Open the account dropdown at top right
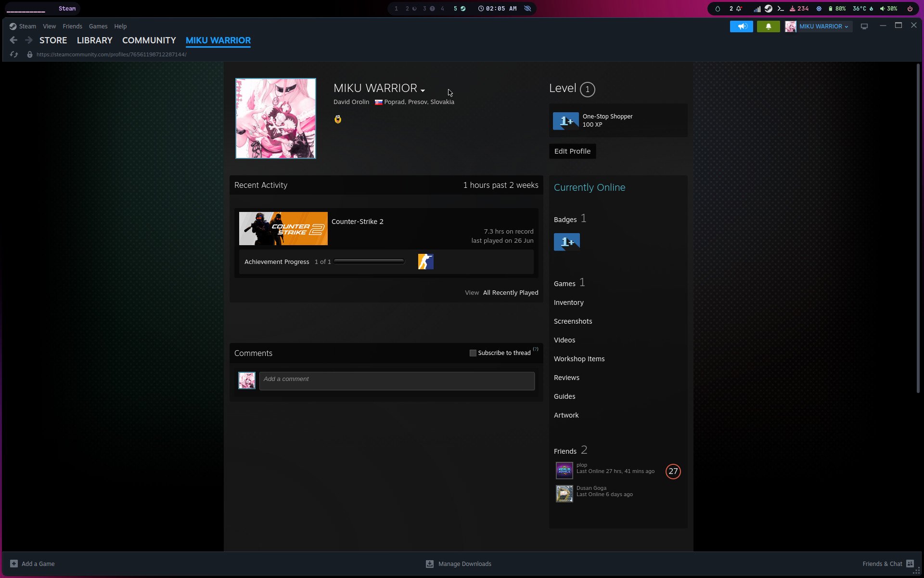Image resolution: width=924 pixels, height=578 pixels. coord(819,26)
